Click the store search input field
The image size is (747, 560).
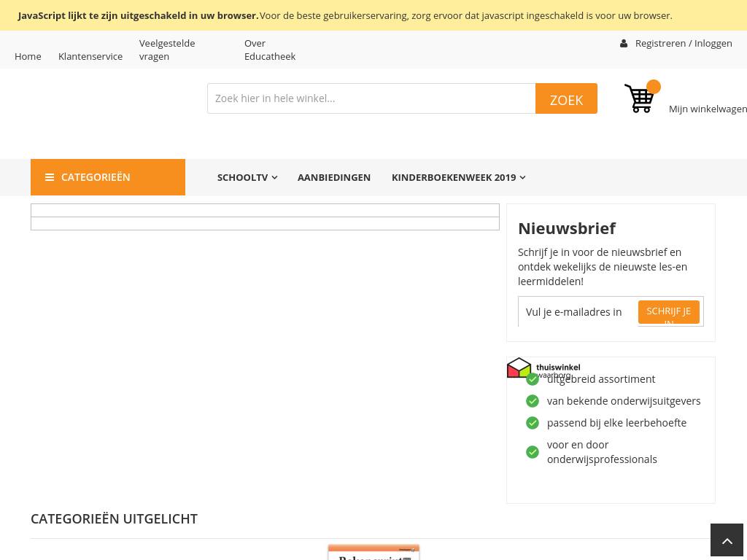[x=371, y=98]
